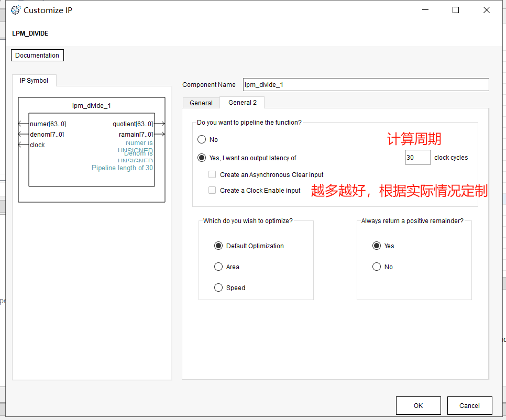This screenshot has height=420, width=506.
Task: Click the lpm_divide_1 symbol block diagram
Action: pos(92,149)
